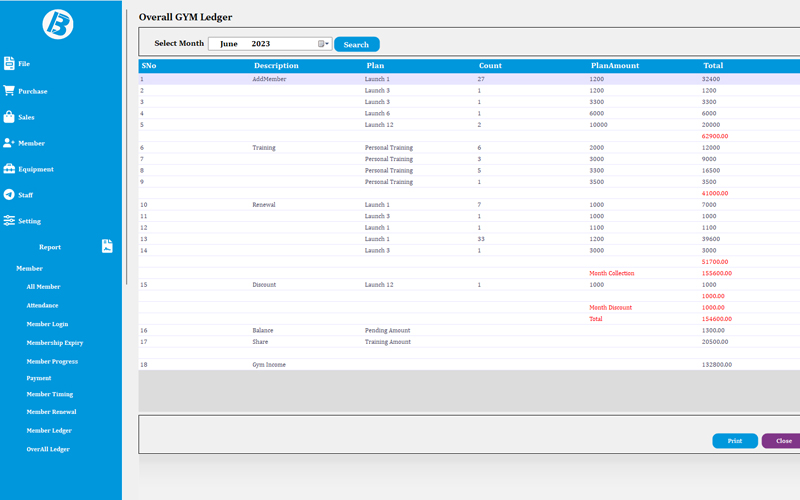Image resolution: width=800 pixels, height=500 pixels.
Task: Click the Launch 6 plan cell
Action: tap(377, 114)
